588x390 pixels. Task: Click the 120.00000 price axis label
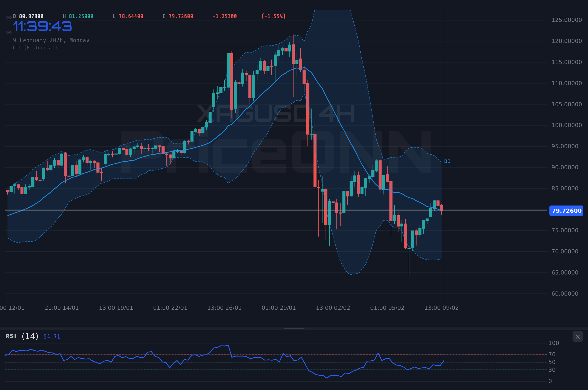click(567, 41)
